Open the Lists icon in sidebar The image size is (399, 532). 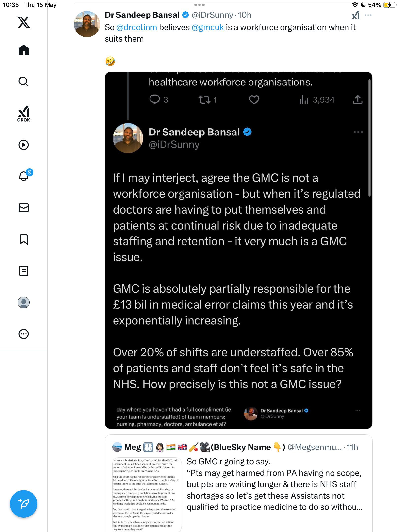[x=24, y=271]
